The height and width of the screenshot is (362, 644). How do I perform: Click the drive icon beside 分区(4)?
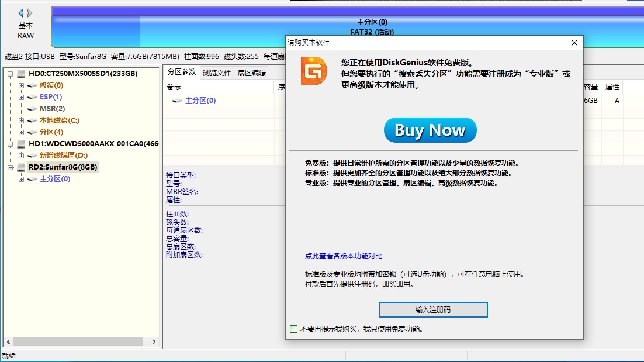32,132
